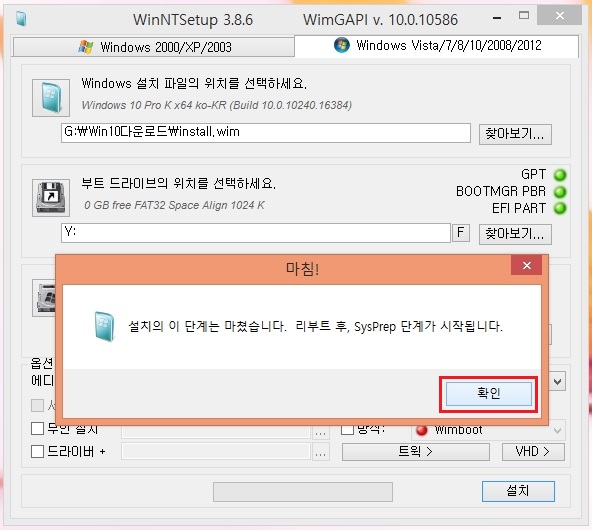Viewport: 592px width, 530px height.
Task: Click the driver folder browse ... button
Action: coord(321,452)
